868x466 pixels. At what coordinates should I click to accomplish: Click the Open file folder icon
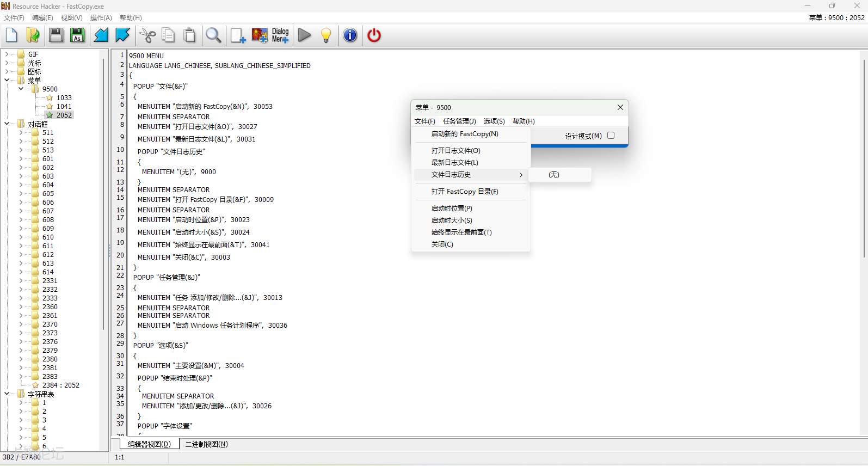33,35
